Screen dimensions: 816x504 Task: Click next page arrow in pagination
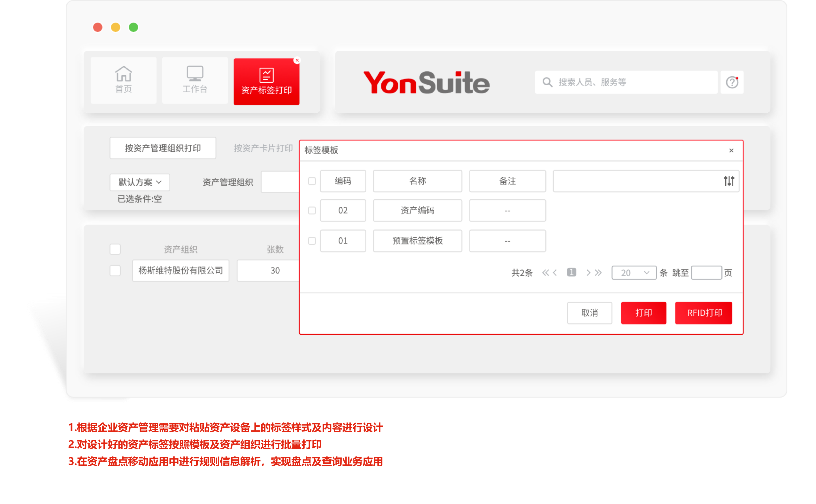tap(588, 273)
